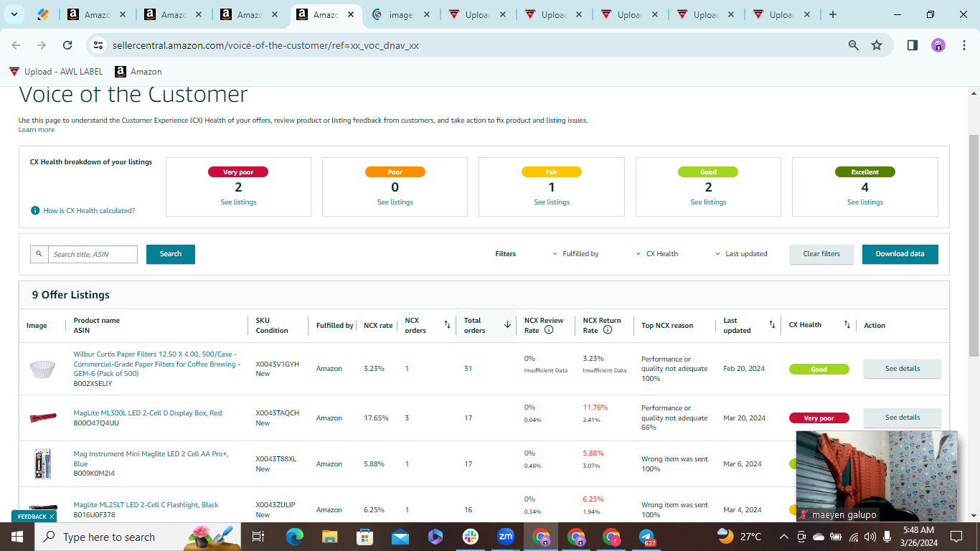The image size is (980, 551).
Task: Focus the 'Search title, ASIN' field
Action: tap(93, 254)
